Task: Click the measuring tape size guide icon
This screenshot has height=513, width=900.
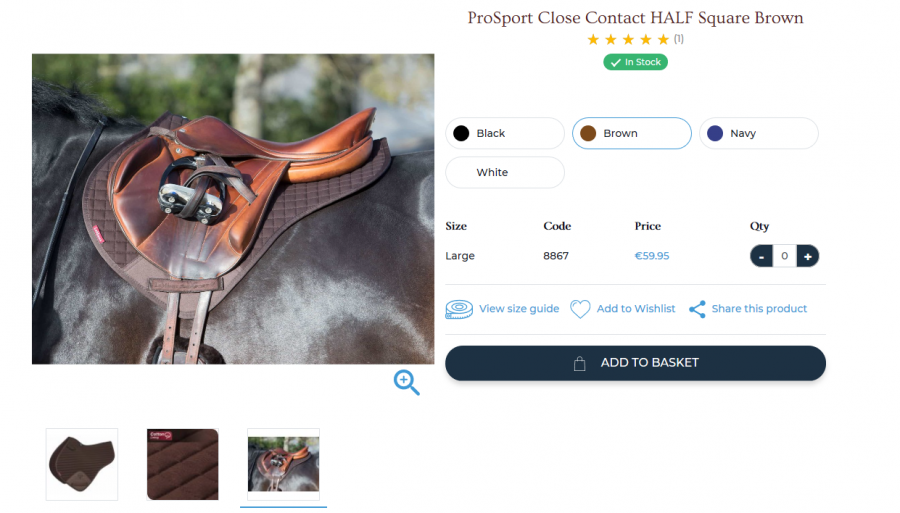Action: 459,309
